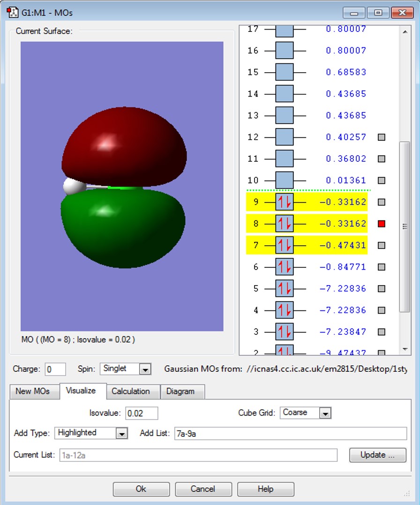Click the Isovalue input field
This screenshot has width=420, height=505.
(142, 413)
